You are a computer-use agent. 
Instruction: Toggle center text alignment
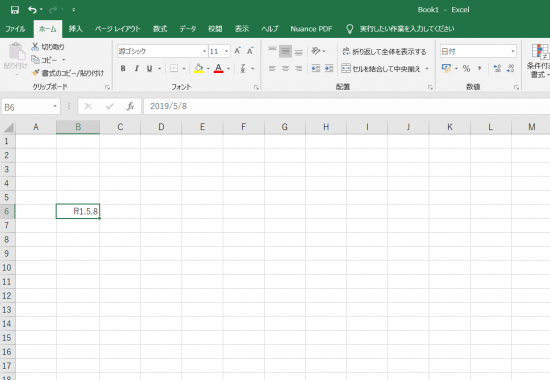[x=286, y=68]
